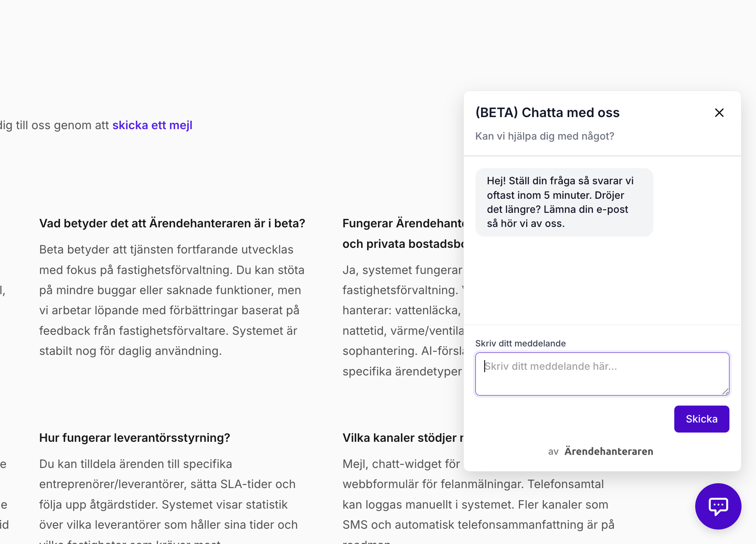Click the 'av' text in the chat footer
The image size is (756, 544).
coord(553,452)
